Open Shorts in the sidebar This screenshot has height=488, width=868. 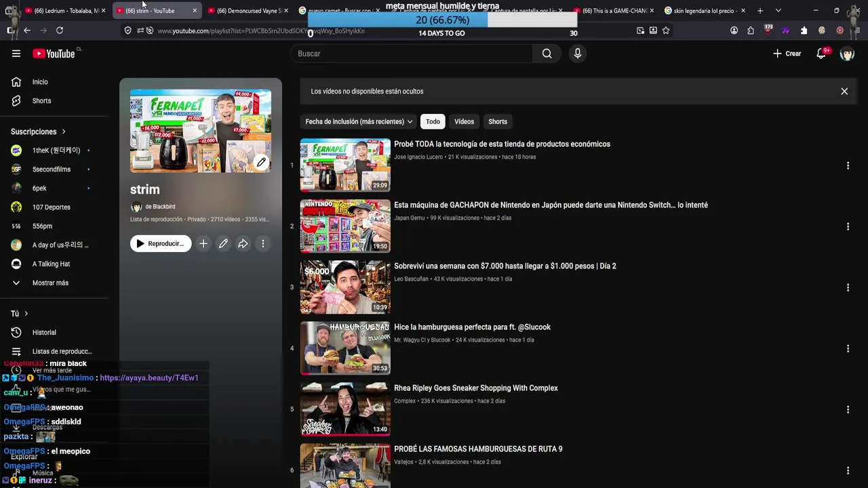click(x=41, y=101)
